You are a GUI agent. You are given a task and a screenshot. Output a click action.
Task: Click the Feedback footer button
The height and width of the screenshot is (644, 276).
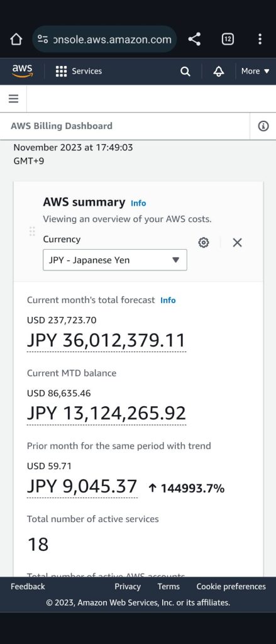coord(28,587)
